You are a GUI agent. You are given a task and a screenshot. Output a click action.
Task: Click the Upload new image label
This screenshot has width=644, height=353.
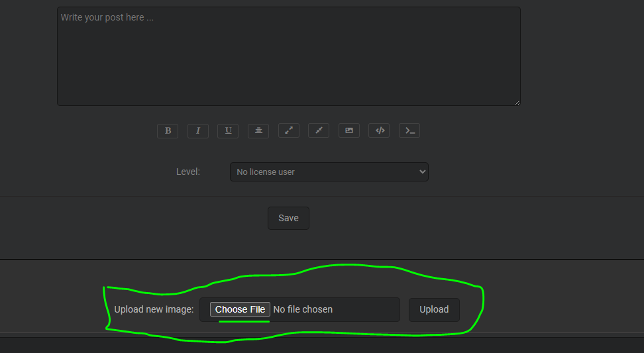tap(154, 309)
